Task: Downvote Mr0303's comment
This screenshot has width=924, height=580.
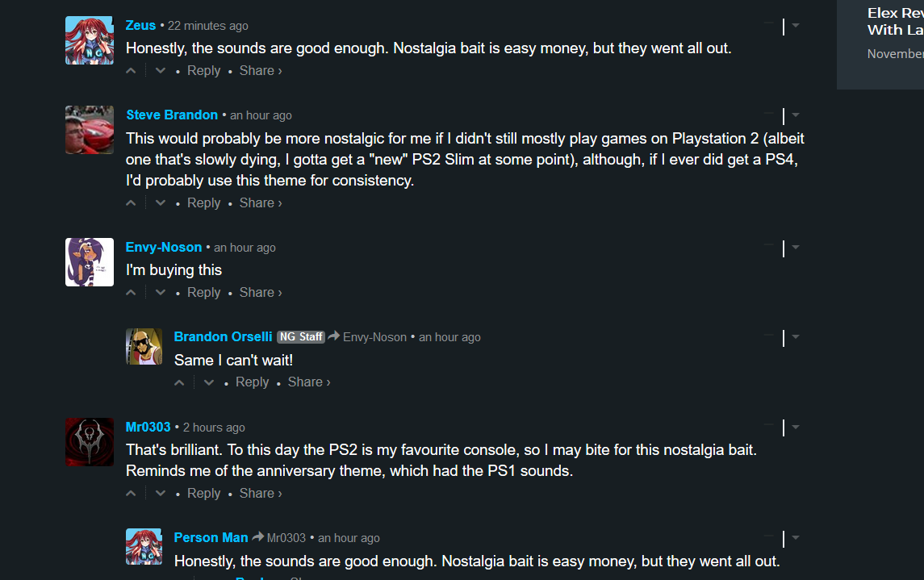Action: (x=161, y=494)
